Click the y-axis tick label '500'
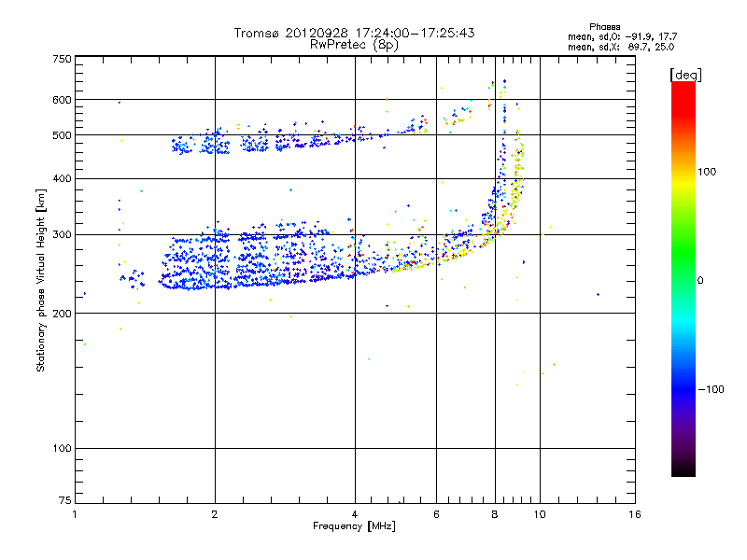This screenshot has height=560, width=747. pos(62,135)
